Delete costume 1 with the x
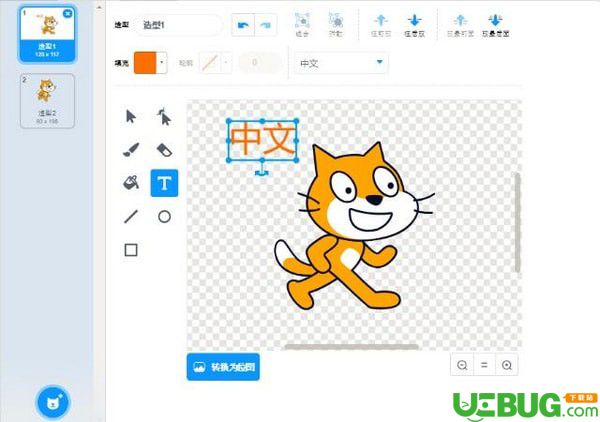 coord(68,13)
